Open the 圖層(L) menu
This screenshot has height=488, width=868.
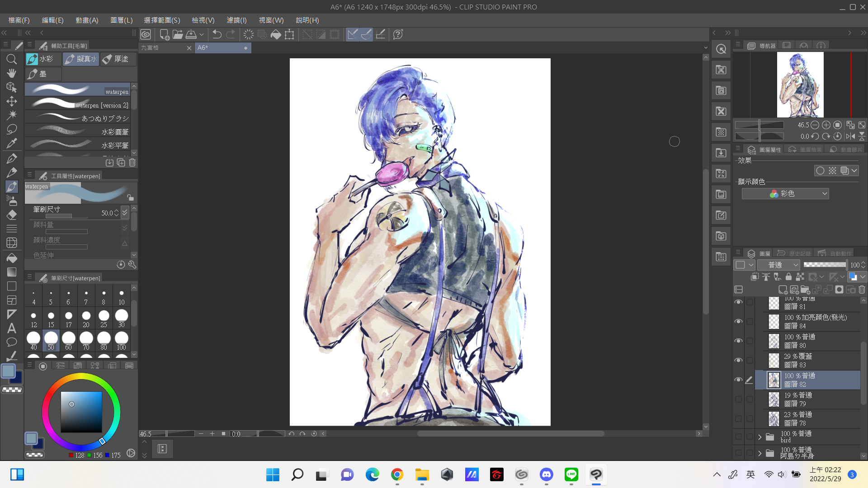pyautogui.click(x=122, y=20)
